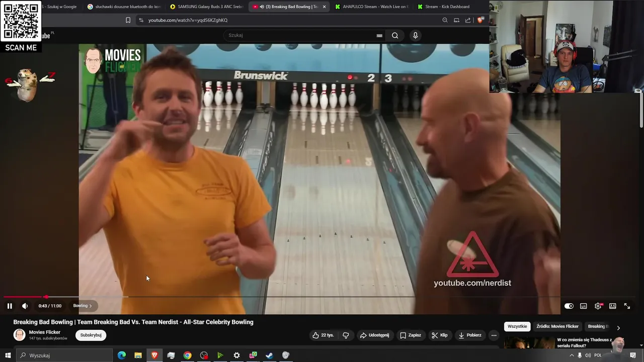Click the browser address bar URL
Viewport: 644px width, 362px height.
188,20
